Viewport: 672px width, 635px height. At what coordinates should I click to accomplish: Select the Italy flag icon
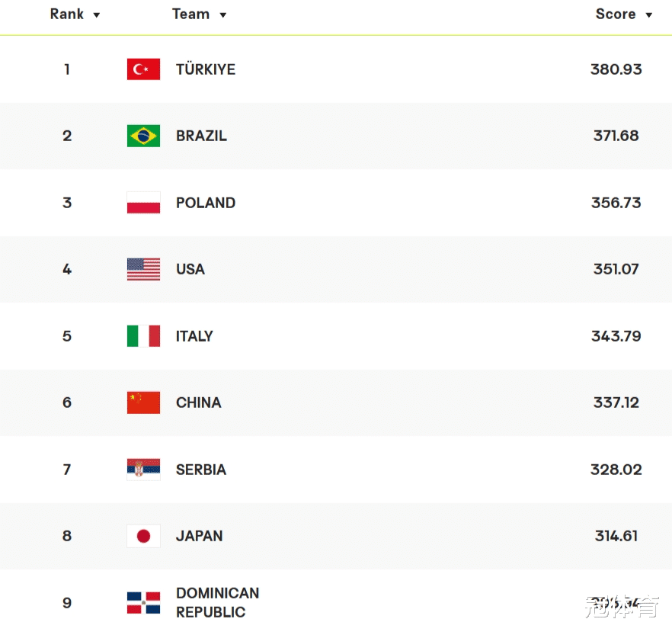pyautogui.click(x=143, y=336)
